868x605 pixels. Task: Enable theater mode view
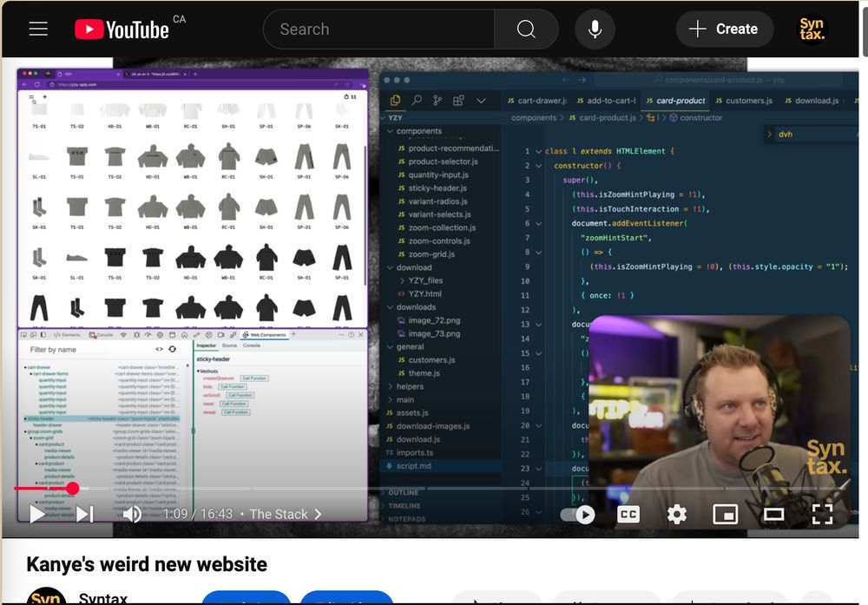[x=773, y=514]
